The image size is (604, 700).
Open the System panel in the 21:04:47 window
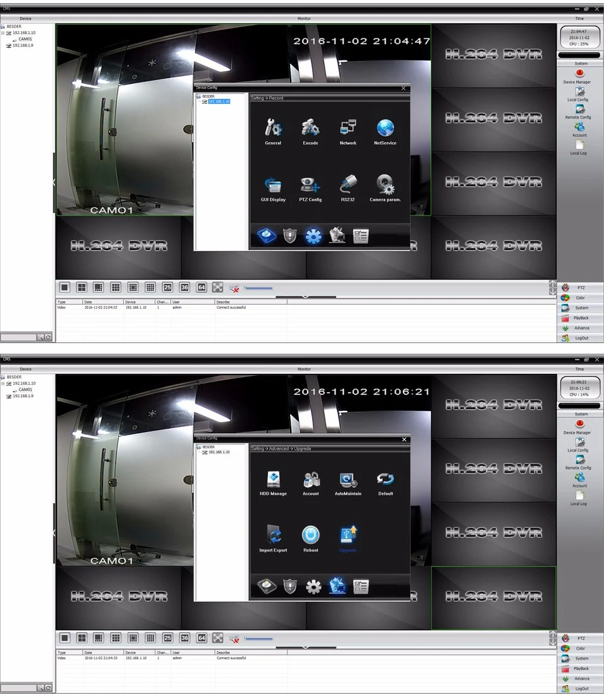pyautogui.click(x=580, y=308)
